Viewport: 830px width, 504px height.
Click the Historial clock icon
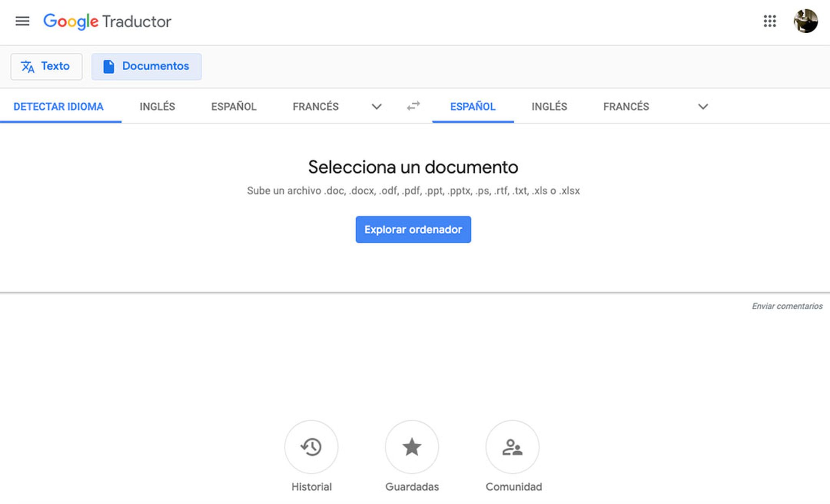click(311, 447)
